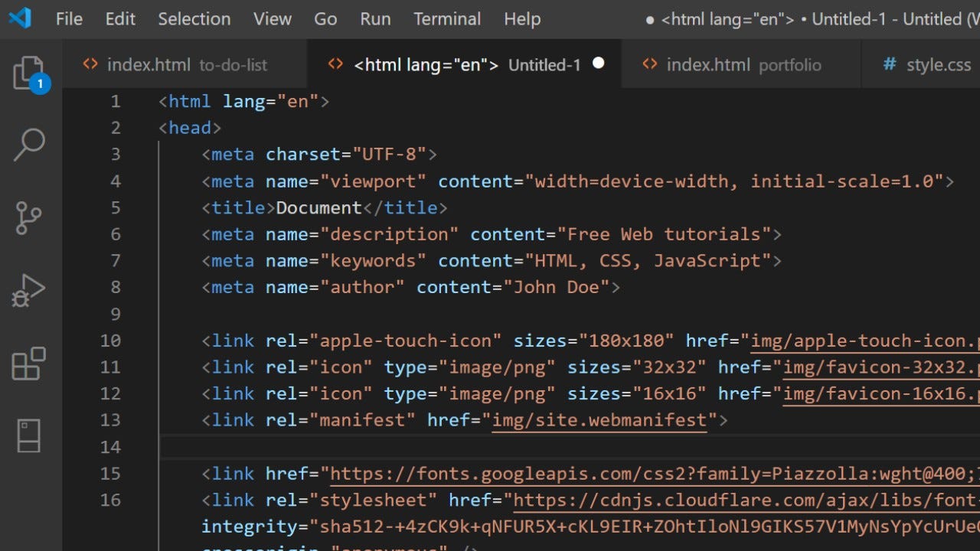Open the Extensions panel
This screenshot has width=980, height=551.
coord(28,364)
